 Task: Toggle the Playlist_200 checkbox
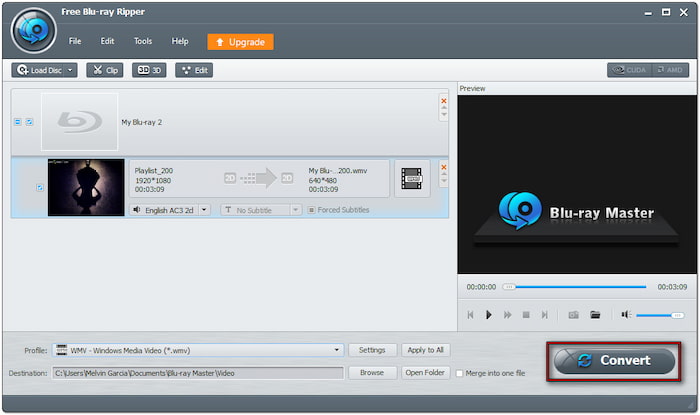click(x=40, y=187)
